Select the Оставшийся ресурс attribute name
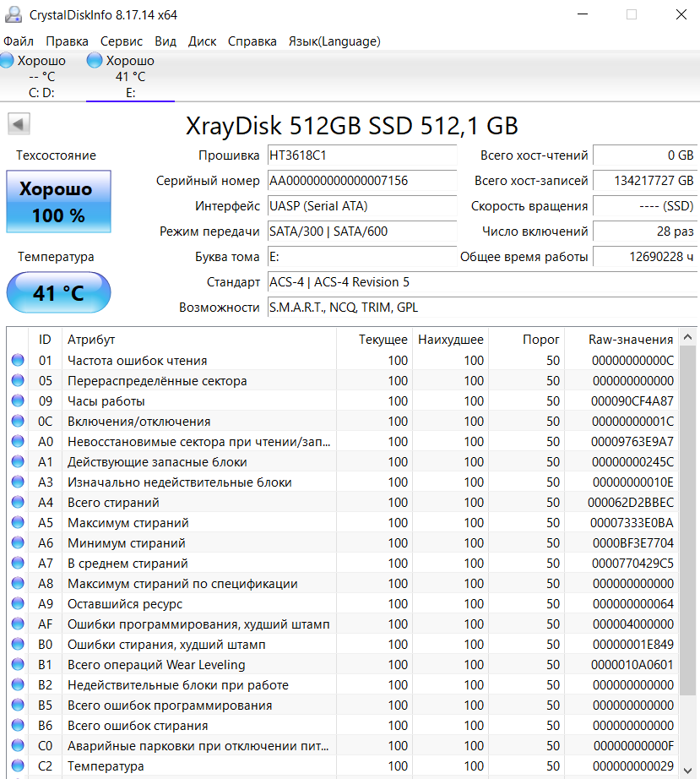Screen dimensions: 700x779 pos(125,604)
